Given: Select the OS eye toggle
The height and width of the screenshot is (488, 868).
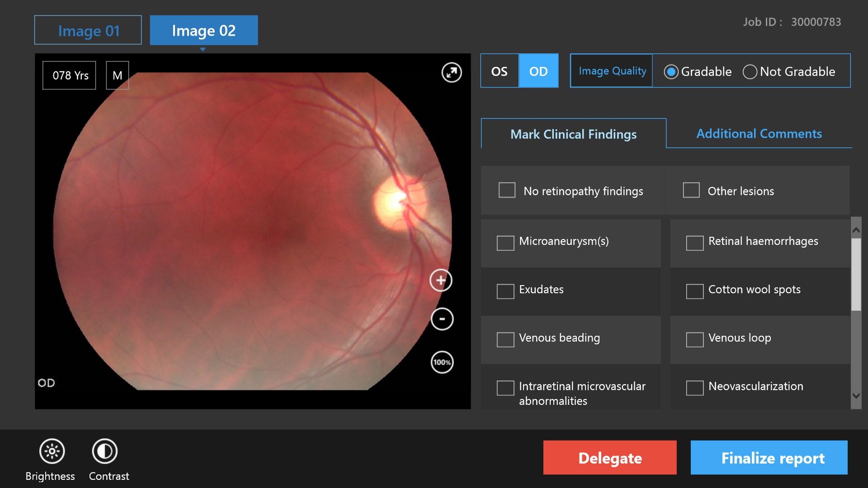Looking at the screenshot, I should tap(499, 71).
